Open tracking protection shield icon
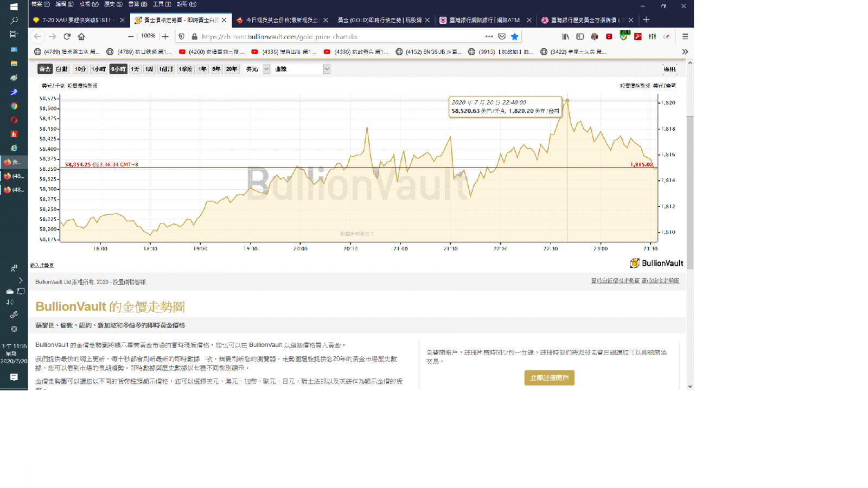 coord(182,36)
